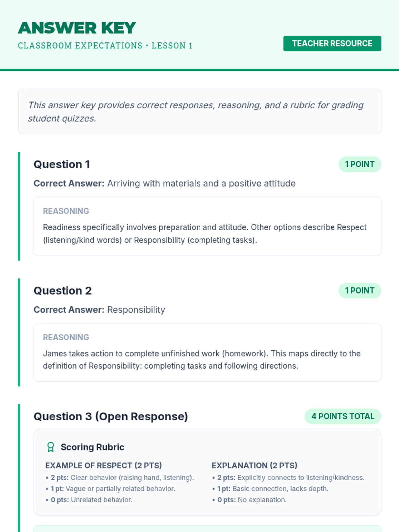Click the ANSWER KEY title
The height and width of the screenshot is (532, 399).
point(77,28)
